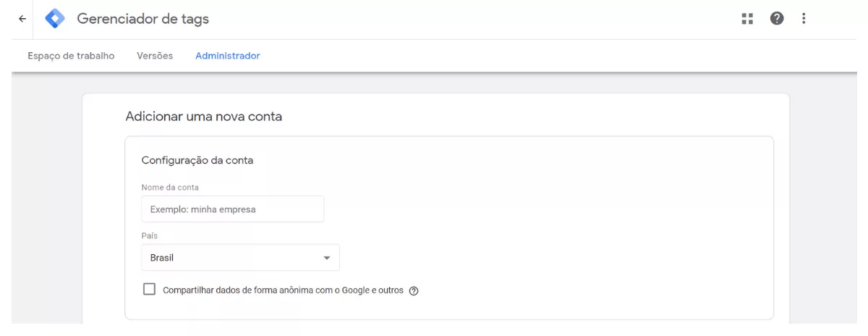This screenshot has height=336, width=868.
Task: Click the 'Compartilhar dados de forma anônima' label
Action: (283, 290)
